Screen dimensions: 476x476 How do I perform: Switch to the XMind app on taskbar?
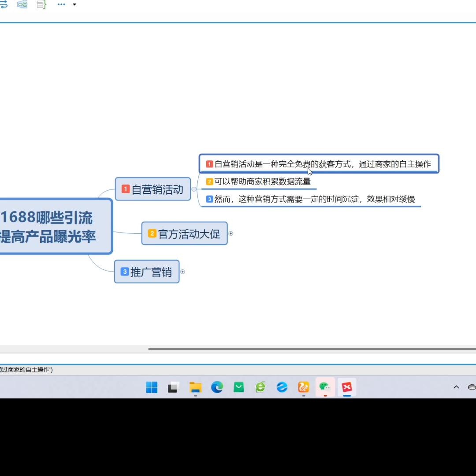pyautogui.click(x=347, y=387)
